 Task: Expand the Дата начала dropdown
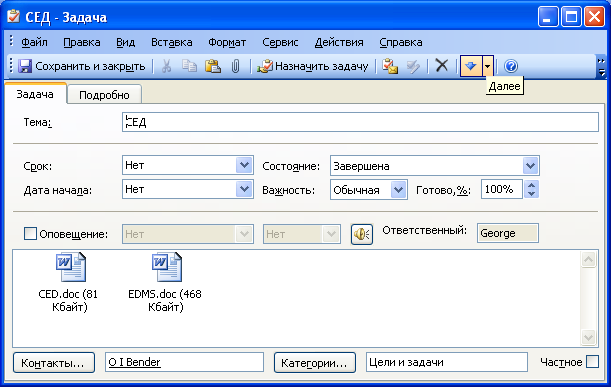(244, 189)
